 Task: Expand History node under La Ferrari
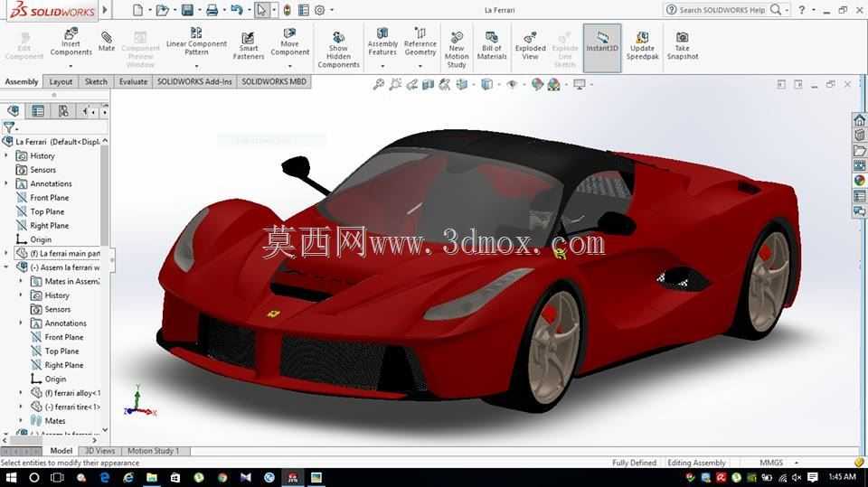[6, 156]
